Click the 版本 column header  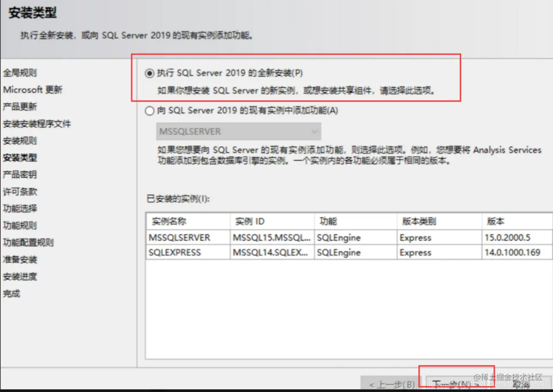517,221
